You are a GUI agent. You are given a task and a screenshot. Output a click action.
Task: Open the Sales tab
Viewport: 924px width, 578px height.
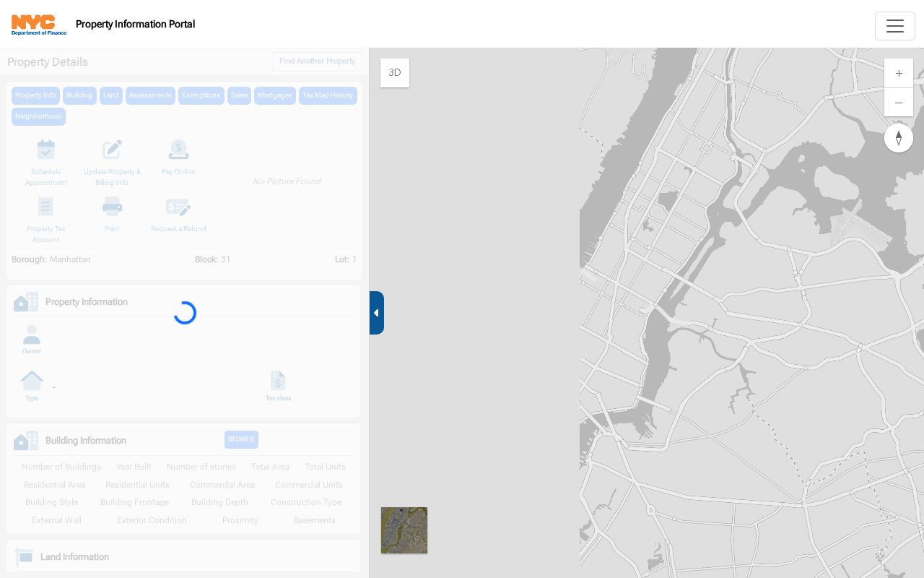coord(239,95)
